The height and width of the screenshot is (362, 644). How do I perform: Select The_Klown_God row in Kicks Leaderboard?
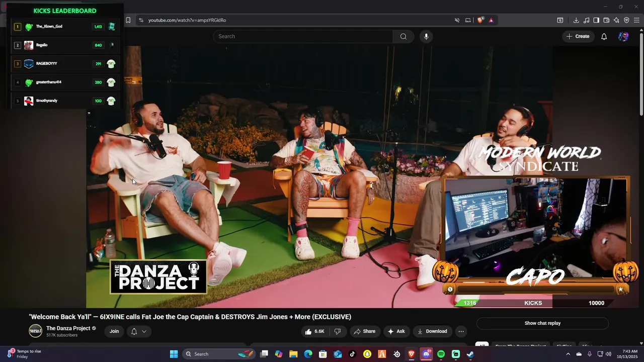[x=65, y=27]
